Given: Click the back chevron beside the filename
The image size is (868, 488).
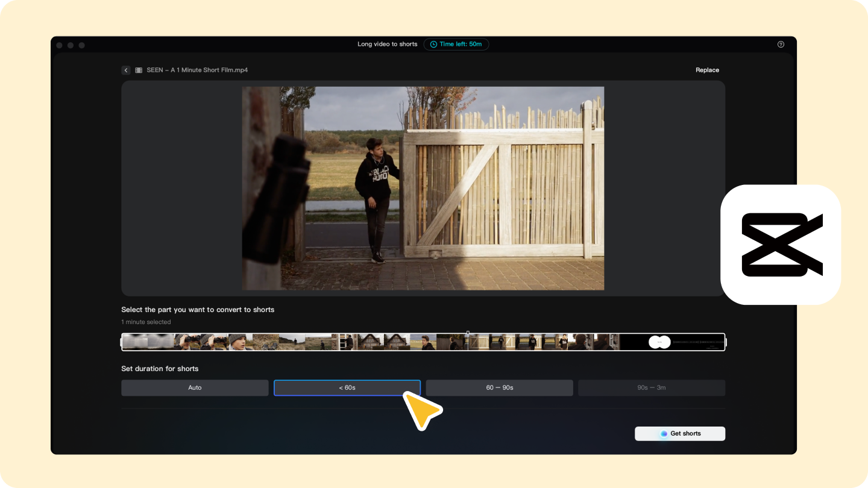Looking at the screenshot, I should pyautogui.click(x=126, y=70).
